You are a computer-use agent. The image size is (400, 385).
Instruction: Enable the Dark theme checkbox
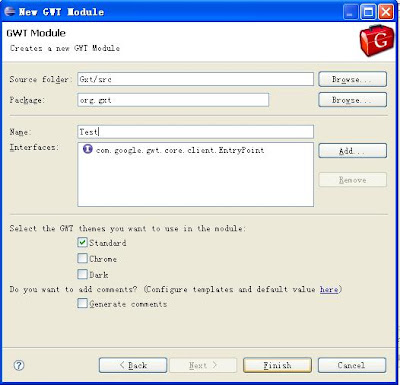pos(82,274)
